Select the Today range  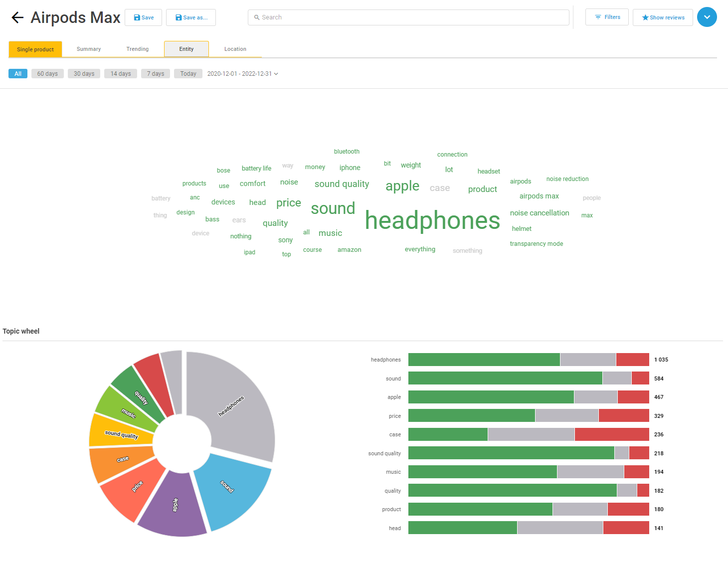(x=188, y=74)
